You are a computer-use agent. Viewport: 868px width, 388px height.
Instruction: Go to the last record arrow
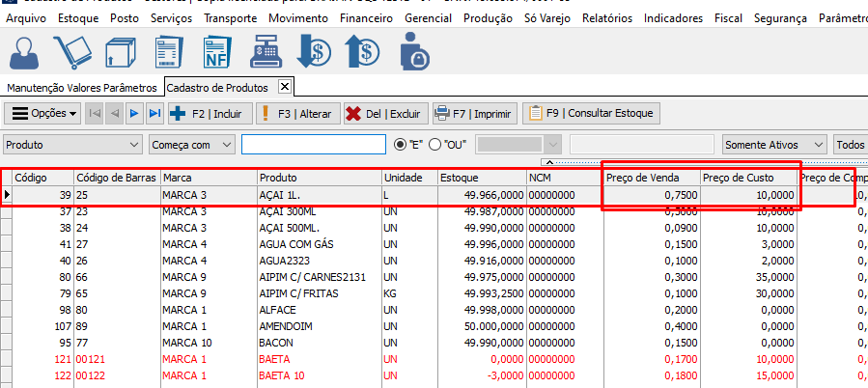coord(154,113)
